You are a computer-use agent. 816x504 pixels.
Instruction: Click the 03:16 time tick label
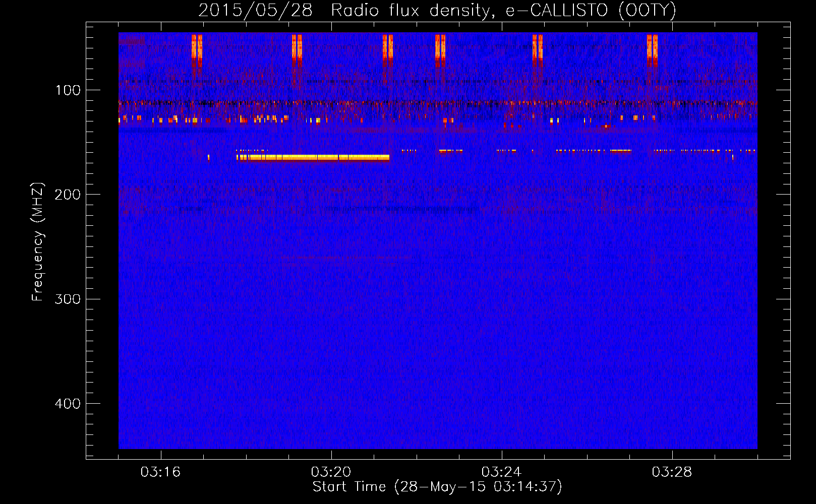coord(160,472)
